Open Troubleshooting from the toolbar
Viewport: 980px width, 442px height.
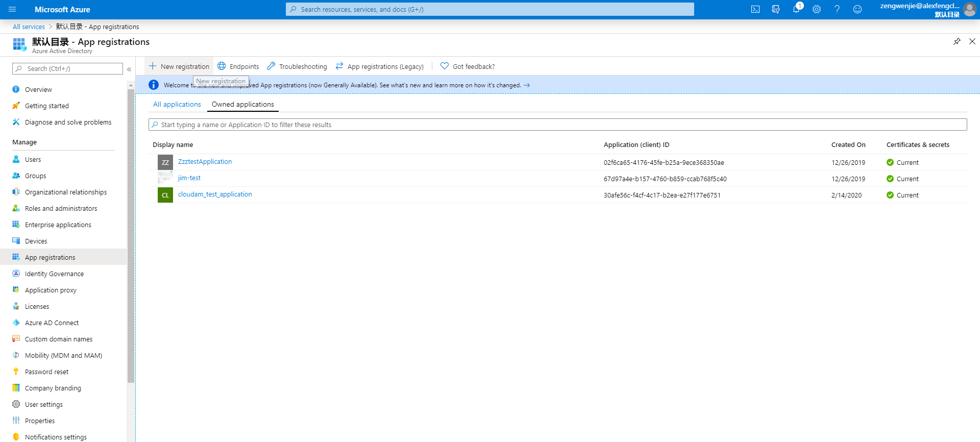[297, 66]
